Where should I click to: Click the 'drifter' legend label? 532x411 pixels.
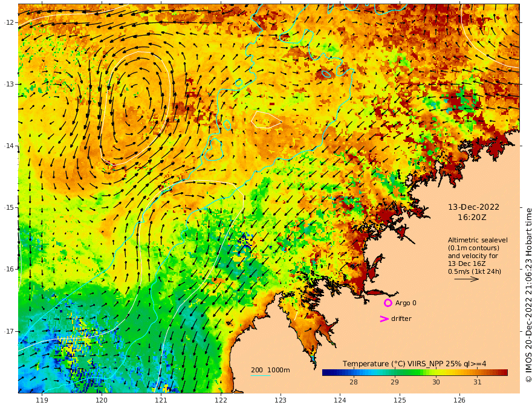(401, 319)
